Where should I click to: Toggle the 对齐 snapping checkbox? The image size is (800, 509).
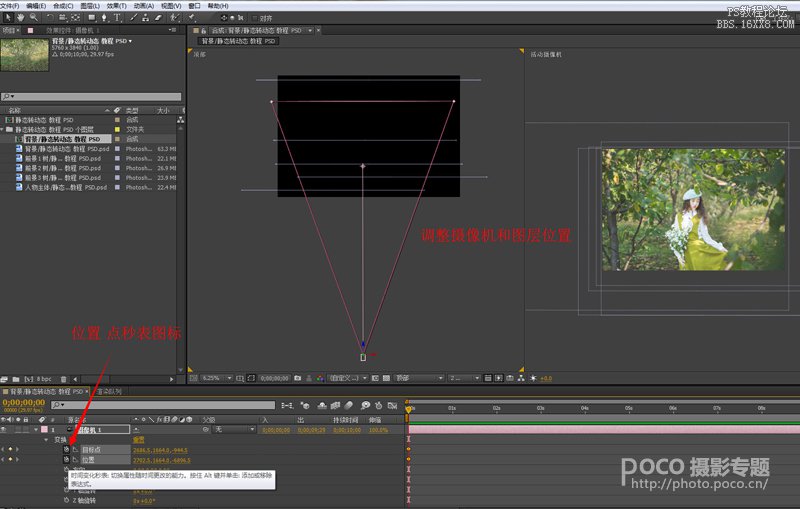point(255,18)
